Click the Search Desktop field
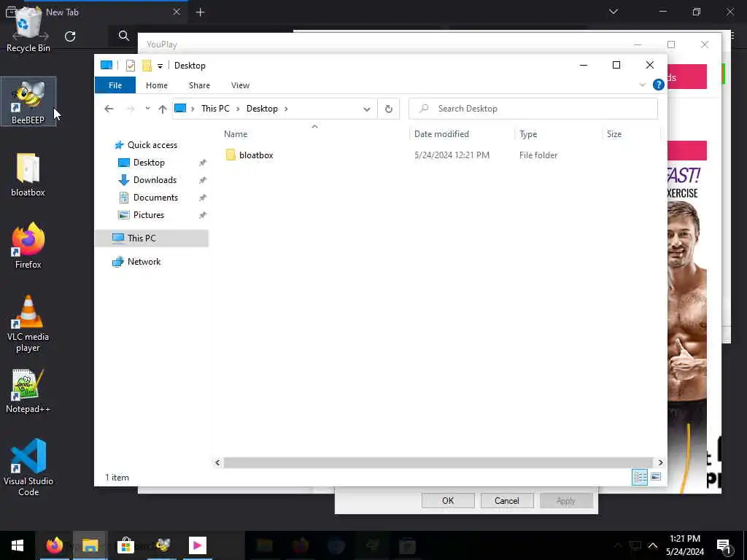The width and height of the screenshot is (747, 560). [533, 109]
